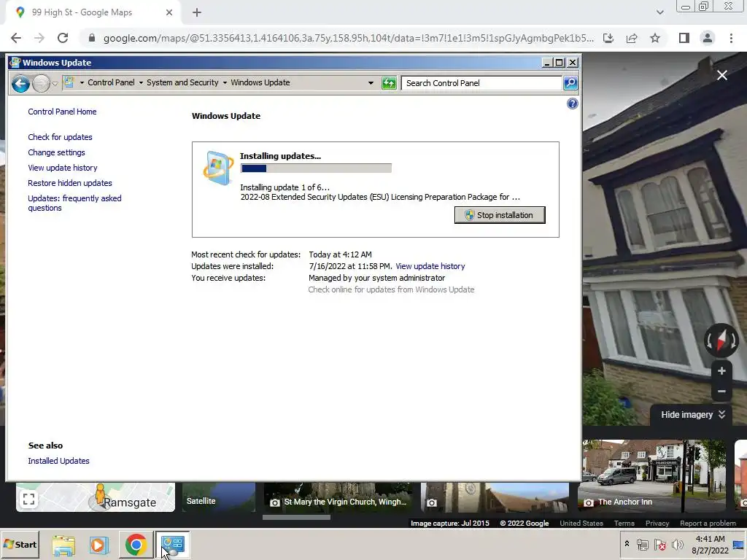Open Control Panel Home

pos(62,112)
